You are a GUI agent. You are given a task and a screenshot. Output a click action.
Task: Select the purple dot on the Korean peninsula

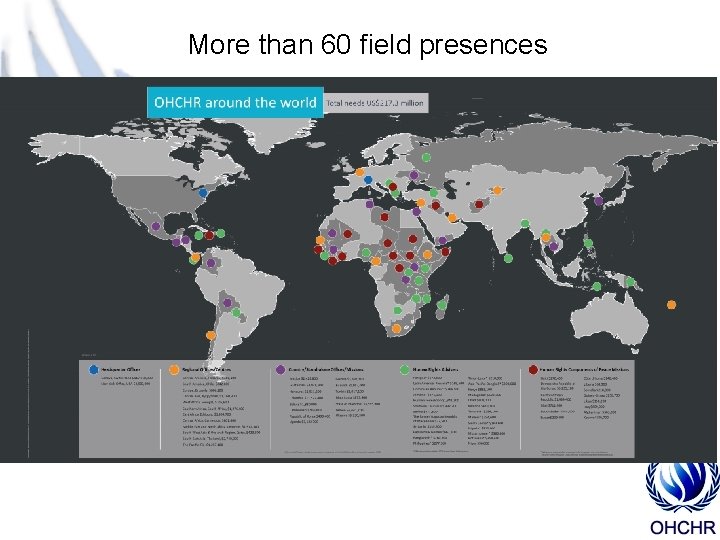click(598, 201)
